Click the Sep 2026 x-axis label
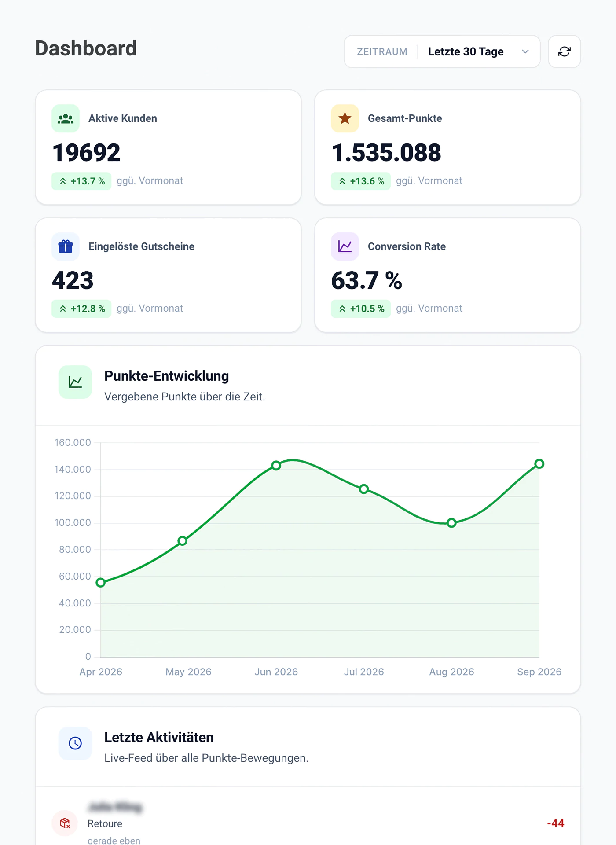The image size is (616, 845). pyautogui.click(x=539, y=672)
